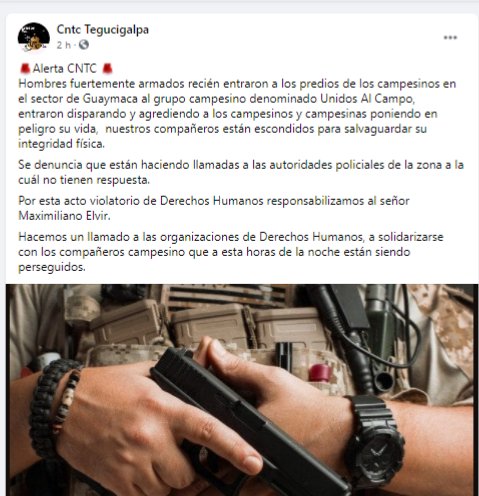The height and width of the screenshot is (496, 479).
Task: Click the globe public audience icon
Action: click(84, 45)
